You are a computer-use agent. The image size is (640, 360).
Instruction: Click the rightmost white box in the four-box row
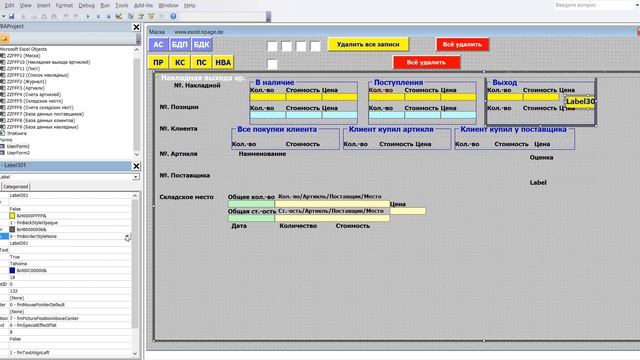[x=316, y=46]
